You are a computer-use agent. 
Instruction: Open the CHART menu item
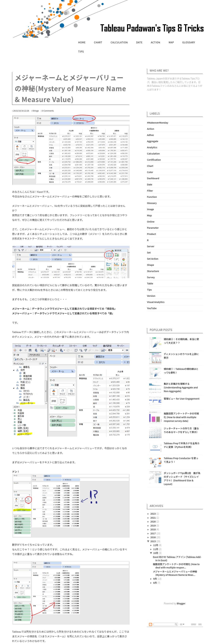98,42
